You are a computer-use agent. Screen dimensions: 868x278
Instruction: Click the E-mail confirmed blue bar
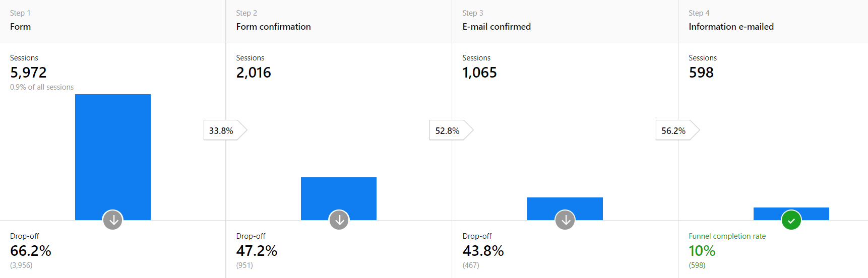565,204
